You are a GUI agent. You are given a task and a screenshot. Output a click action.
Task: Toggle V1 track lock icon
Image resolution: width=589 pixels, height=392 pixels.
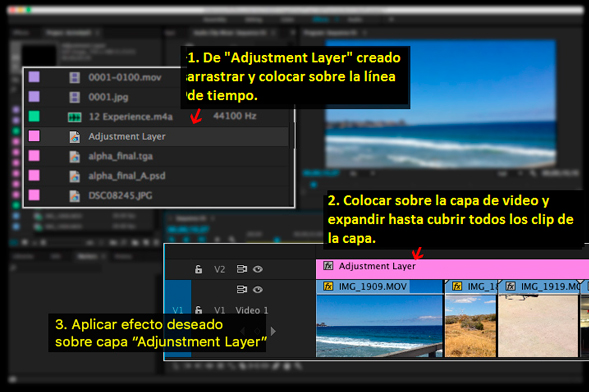coord(198,310)
